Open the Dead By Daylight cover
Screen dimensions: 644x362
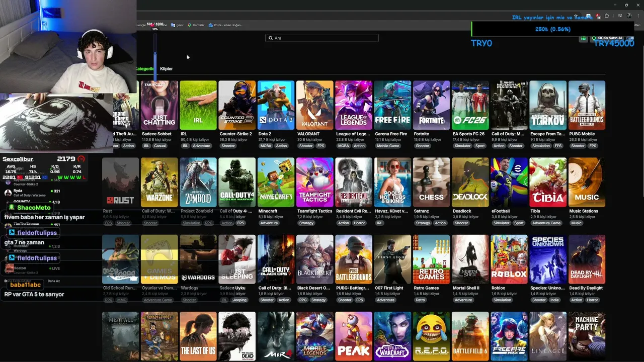587,259
